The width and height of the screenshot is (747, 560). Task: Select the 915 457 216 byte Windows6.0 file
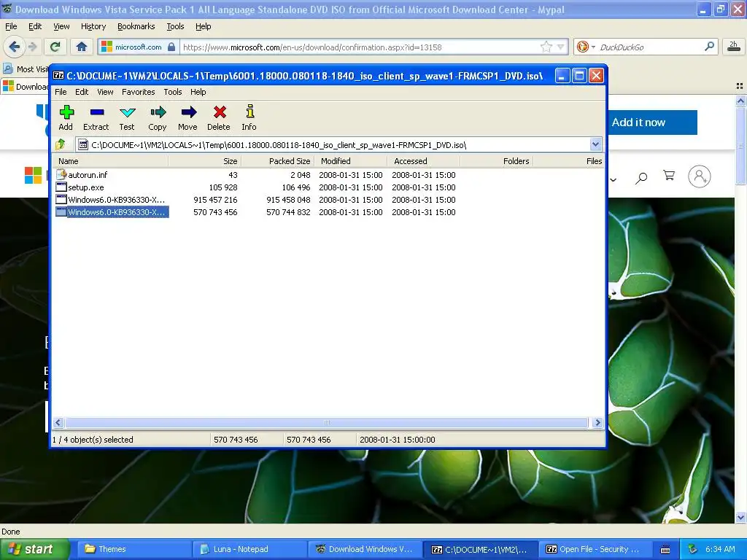point(116,200)
